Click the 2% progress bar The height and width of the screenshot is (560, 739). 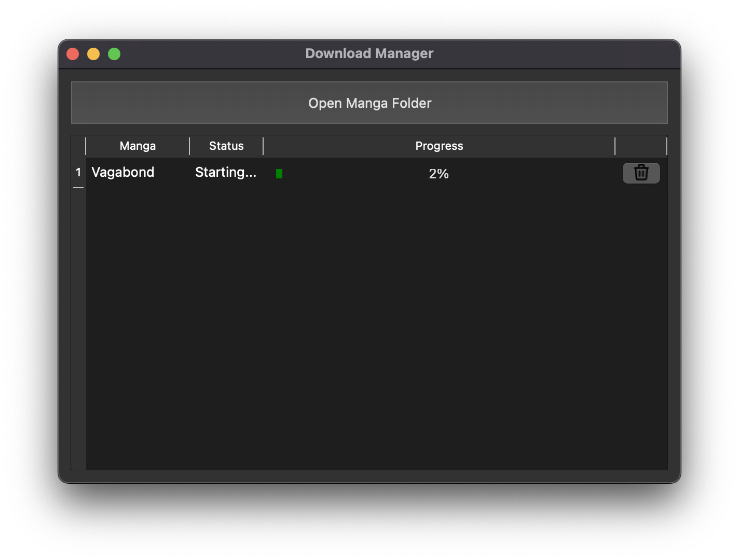(439, 174)
